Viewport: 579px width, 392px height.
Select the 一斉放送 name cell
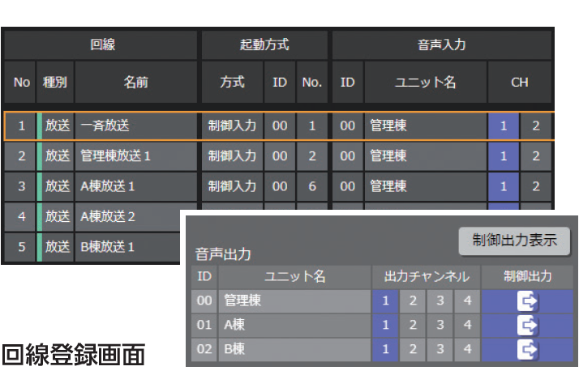(x=136, y=126)
